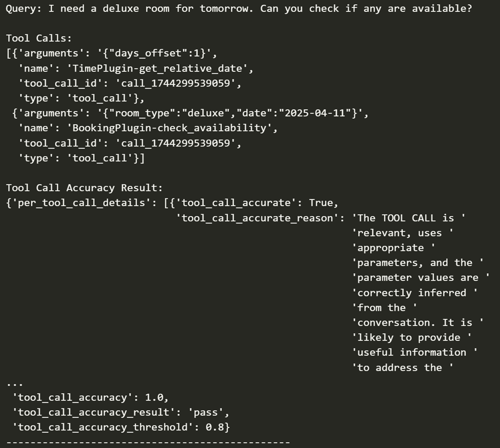Click 'useful information' reason line
Image resolution: width=500 pixels, height=448 pixels.
tap(411, 353)
